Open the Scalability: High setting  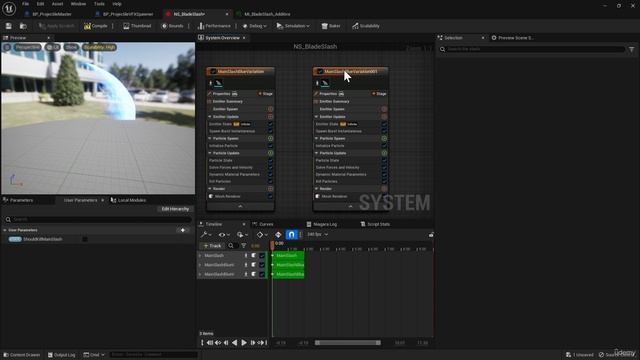[99, 47]
